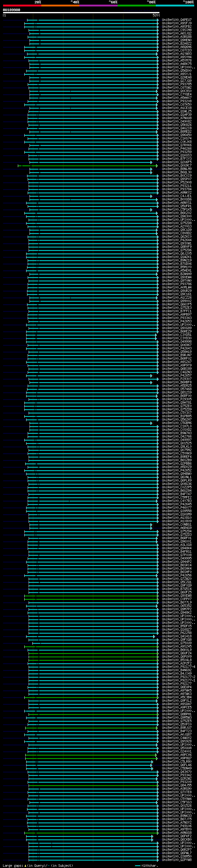Select label UniRef100_A5C3B4
The width and height of the screenshot is (197, 868).
pos(177,697)
